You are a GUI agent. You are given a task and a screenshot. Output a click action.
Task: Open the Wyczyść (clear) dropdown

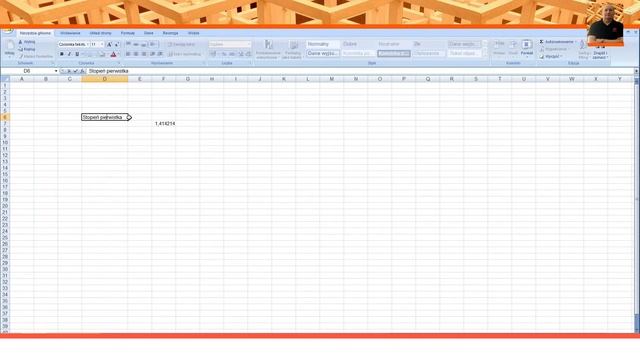(x=551, y=56)
